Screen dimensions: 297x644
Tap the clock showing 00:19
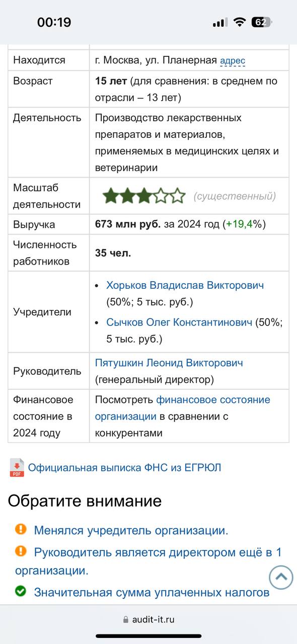(x=54, y=22)
